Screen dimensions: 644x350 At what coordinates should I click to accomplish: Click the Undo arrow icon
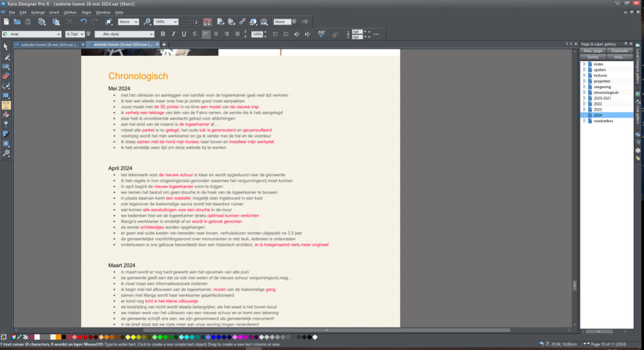click(84, 22)
